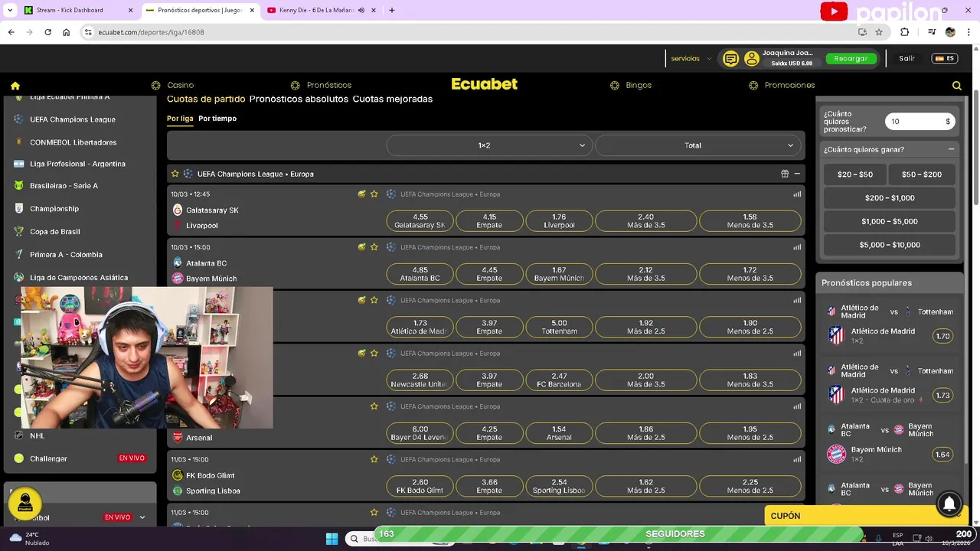Screen dimensions: 980x551
Task: Open the messages chat icon
Action: (731, 59)
